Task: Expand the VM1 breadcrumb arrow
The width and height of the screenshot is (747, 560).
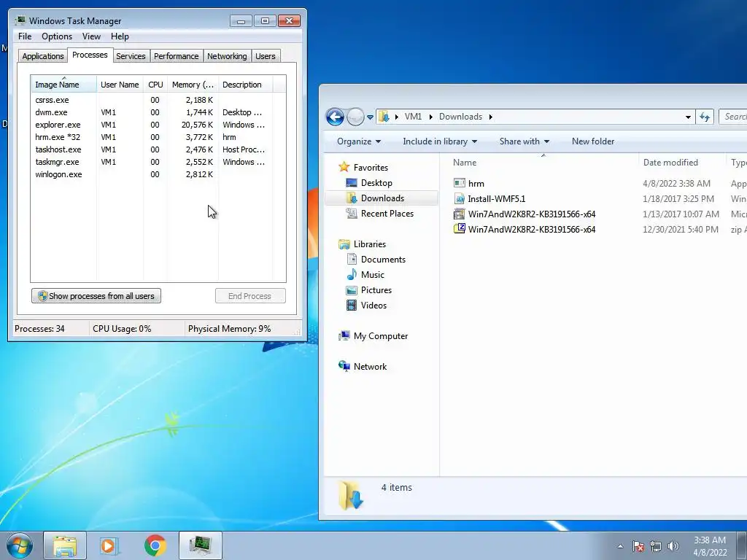Action: tap(430, 117)
